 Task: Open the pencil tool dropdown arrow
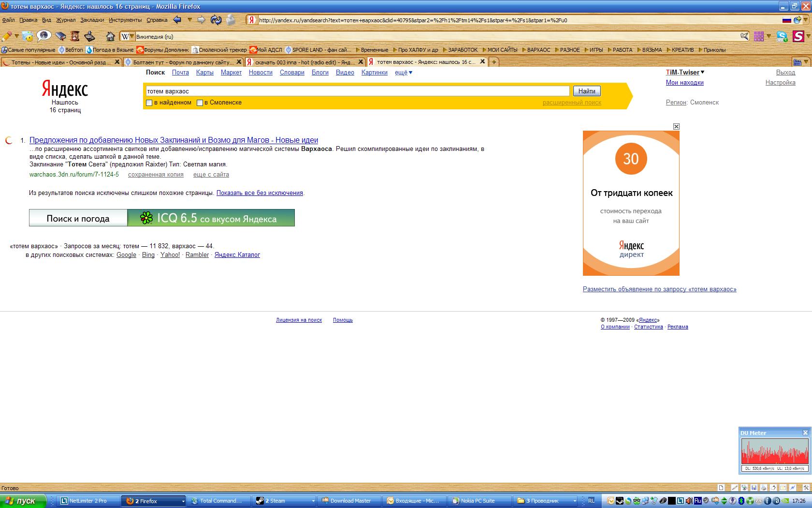(16, 36)
